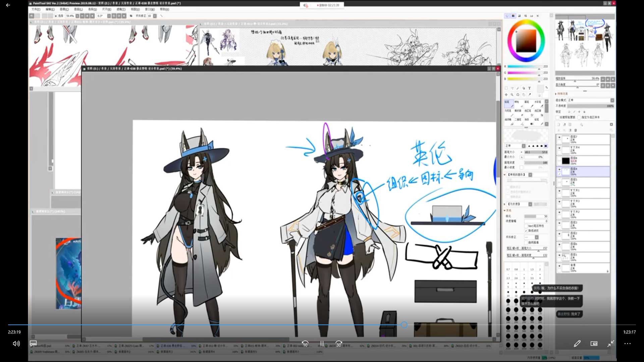Select the Zoom magnifier tool
This screenshot has width=644, height=362.
512,95
